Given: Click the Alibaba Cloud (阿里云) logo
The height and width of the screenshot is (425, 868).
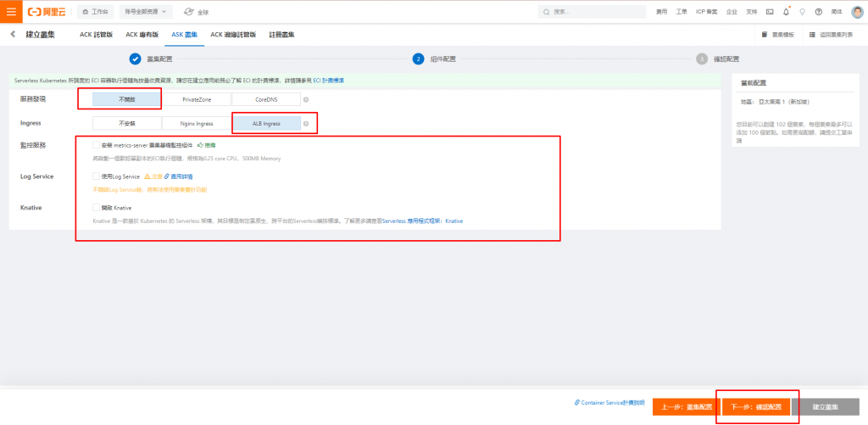Looking at the screenshot, I should click(48, 12).
